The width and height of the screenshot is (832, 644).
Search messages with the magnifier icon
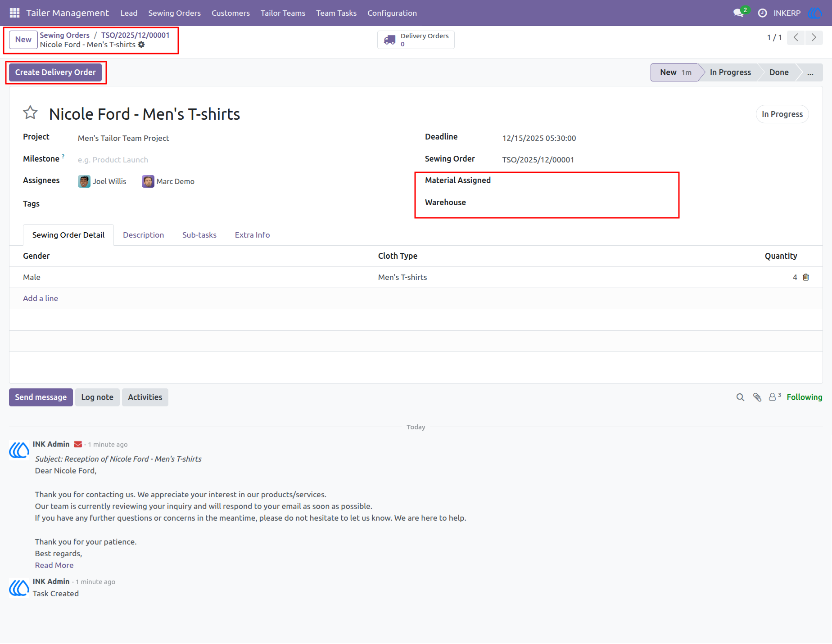point(740,397)
